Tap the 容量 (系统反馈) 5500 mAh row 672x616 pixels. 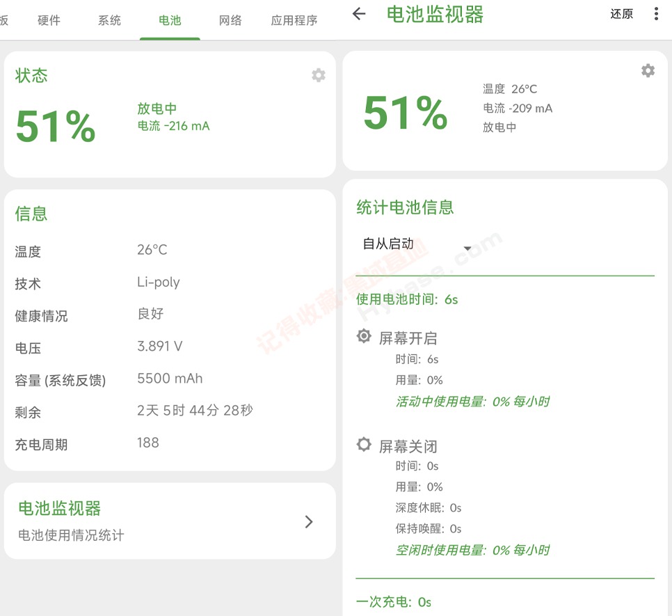[x=170, y=379]
